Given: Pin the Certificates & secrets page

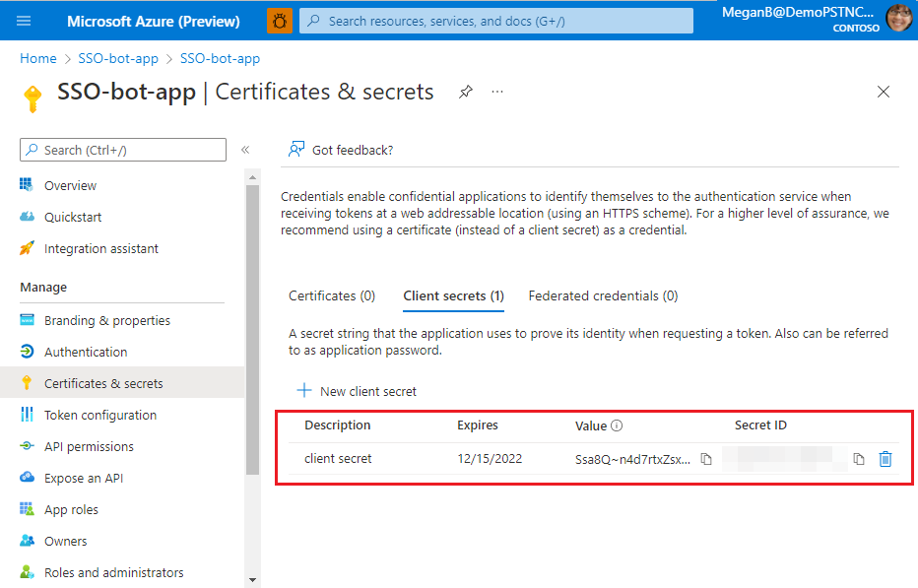Looking at the screenshot, I should coord(466,92).
